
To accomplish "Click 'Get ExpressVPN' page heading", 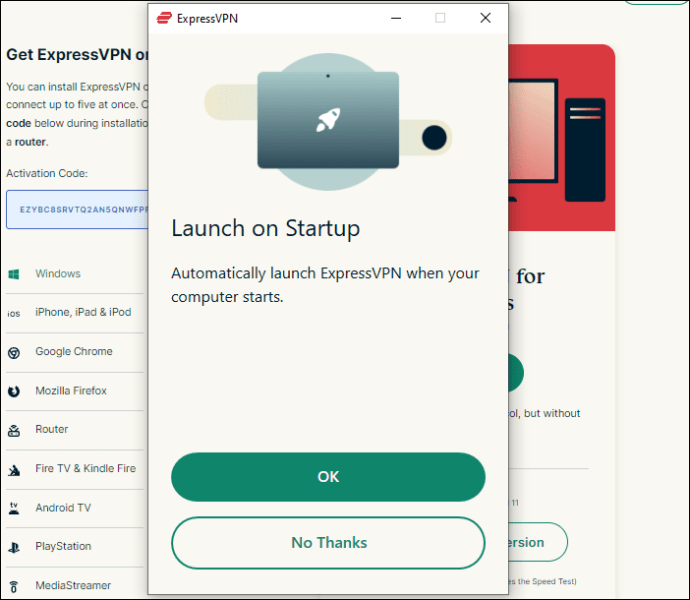I will [x=77, y=55].
